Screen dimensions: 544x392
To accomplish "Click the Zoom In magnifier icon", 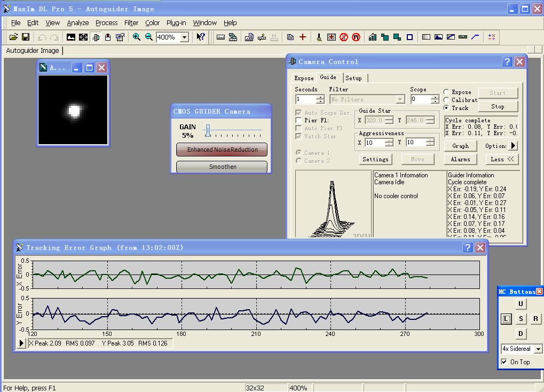I will click(x=136, y=37).
